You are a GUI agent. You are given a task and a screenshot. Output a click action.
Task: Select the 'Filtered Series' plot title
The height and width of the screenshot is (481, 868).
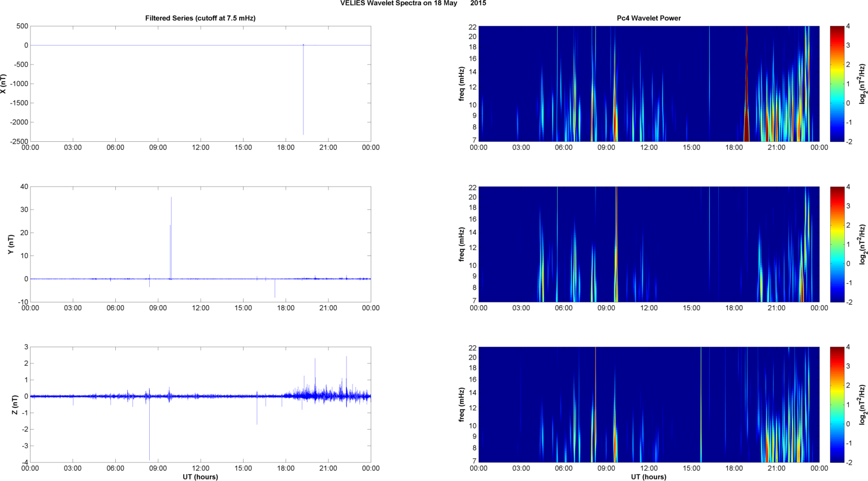[200, 18]
